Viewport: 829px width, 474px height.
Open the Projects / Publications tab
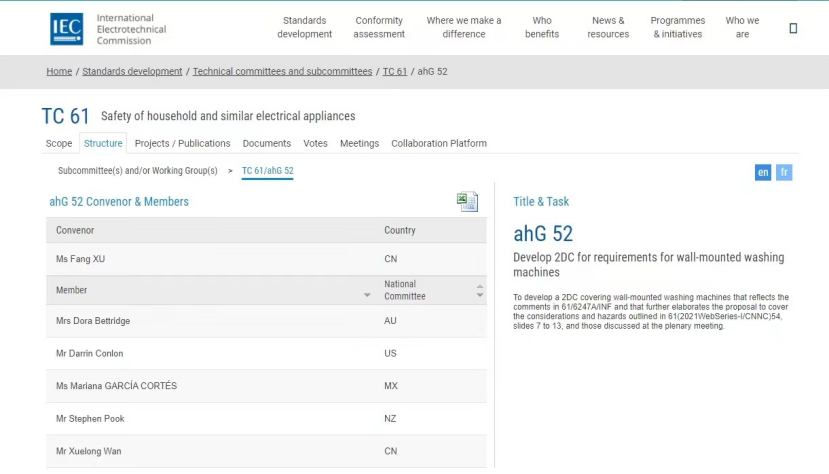tap(182, 143)
